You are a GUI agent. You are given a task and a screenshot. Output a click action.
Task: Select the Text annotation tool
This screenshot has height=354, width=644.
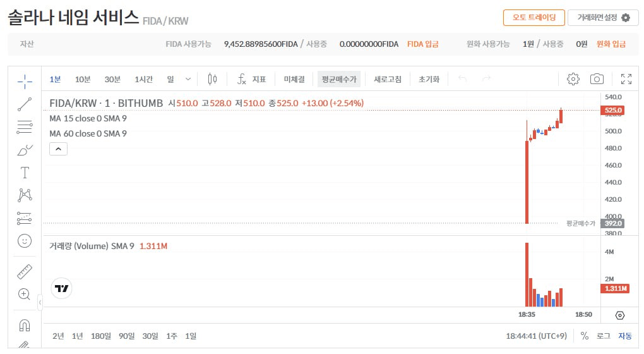25,173
